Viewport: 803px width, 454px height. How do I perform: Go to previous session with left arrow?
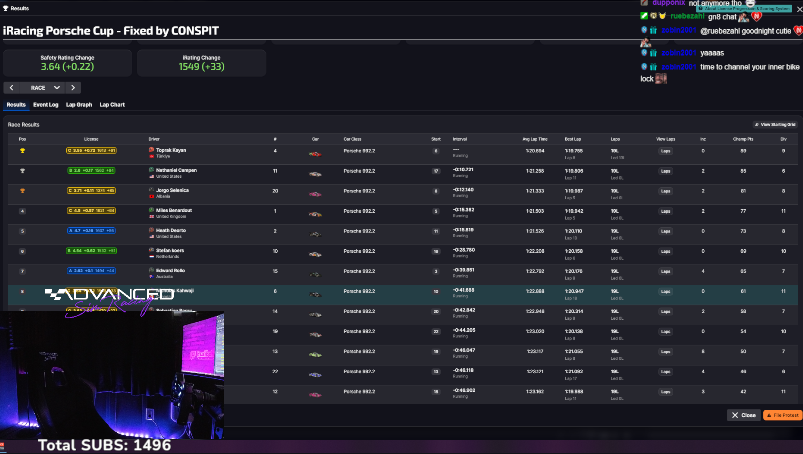12,88
